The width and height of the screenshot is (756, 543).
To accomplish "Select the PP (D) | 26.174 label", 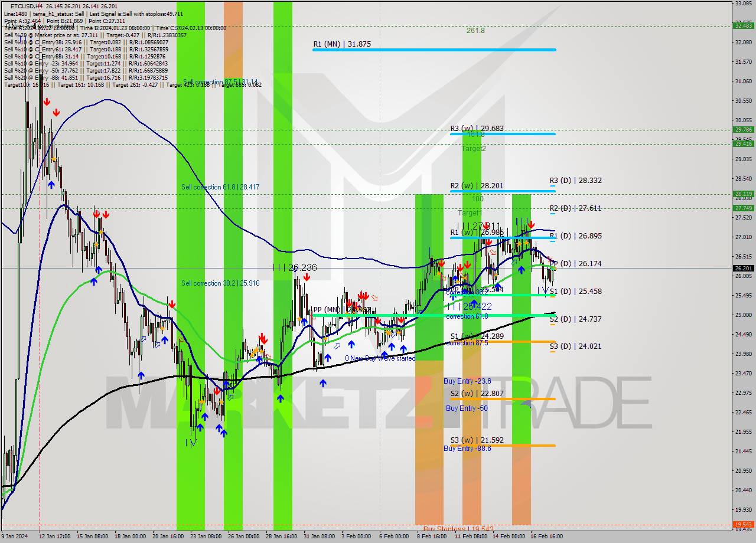I will 576,264.
